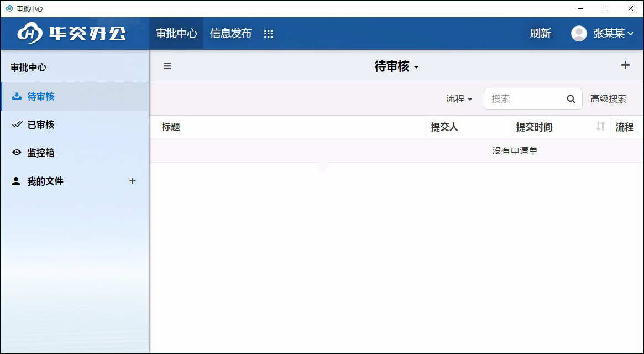Image resolution: width=644 pixels, height=354 pixels.
Task: Select 已审核 in the sidebar
Action: [75, 124]
